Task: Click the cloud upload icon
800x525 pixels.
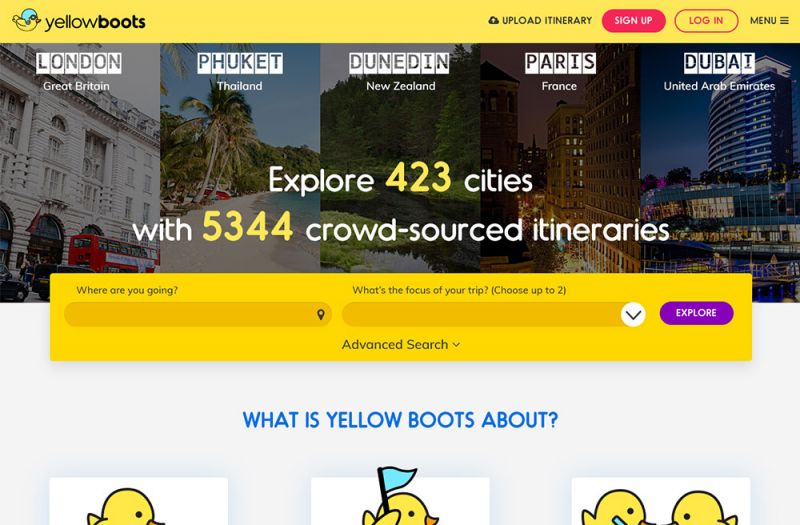Action: 493,20
